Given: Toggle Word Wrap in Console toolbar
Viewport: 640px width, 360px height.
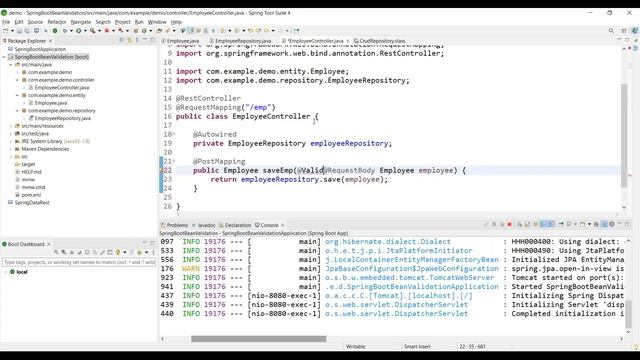Looking at the screenshot, I should coord(535,224).
